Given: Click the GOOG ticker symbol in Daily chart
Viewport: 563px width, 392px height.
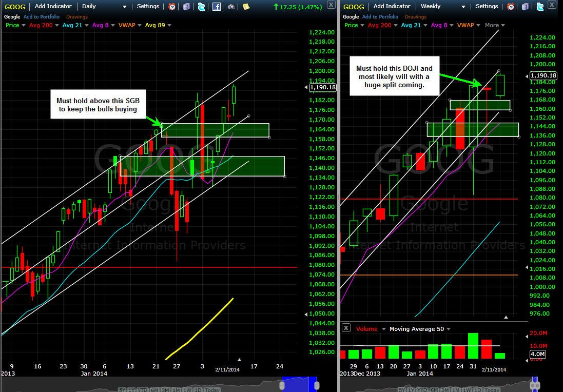Looking at the screenshot, I should click(x=15, y=7).
